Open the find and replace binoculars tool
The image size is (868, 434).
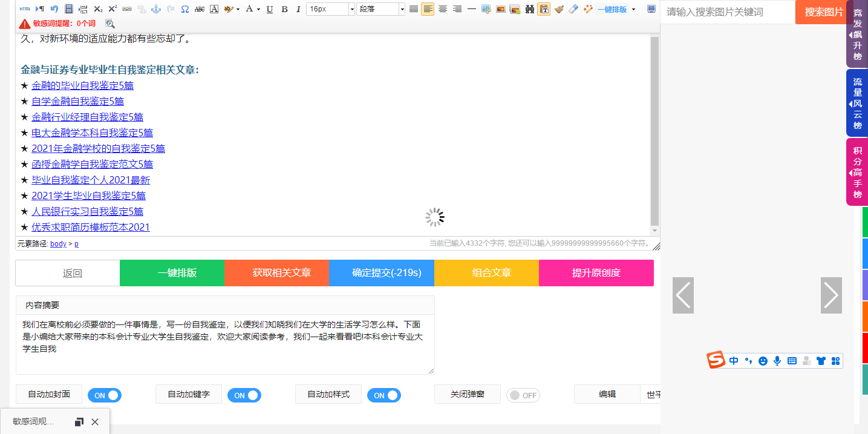click(x=529, y=8)
